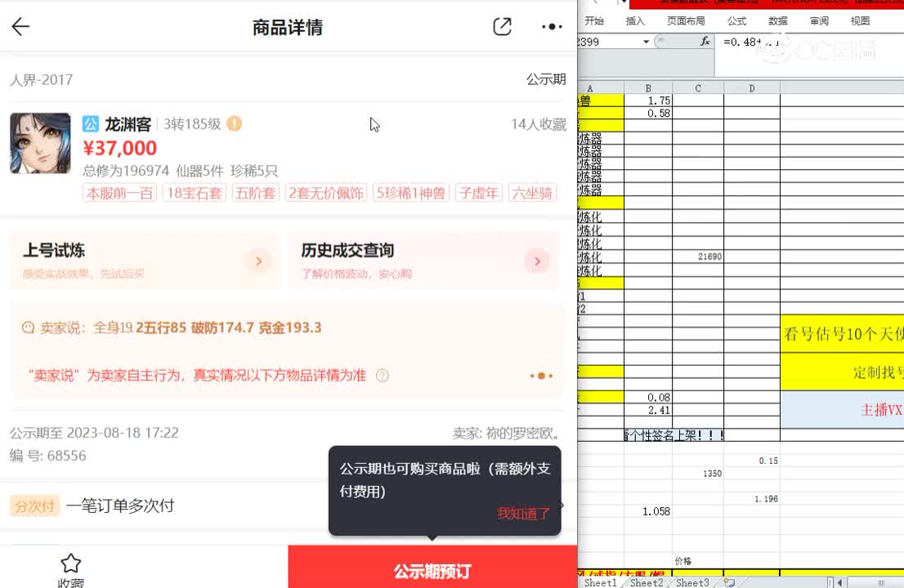
Task: Open Excel 插入 ribbon tab
Action: 635,20
